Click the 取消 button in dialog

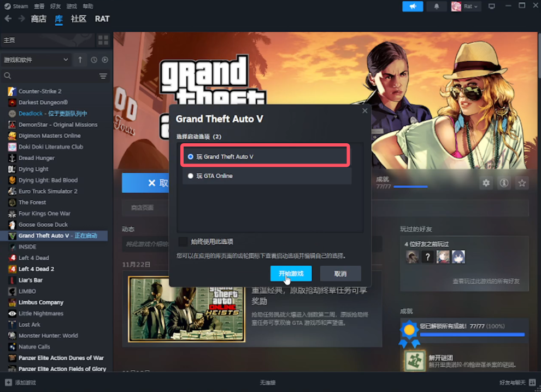tap(340, 274)
